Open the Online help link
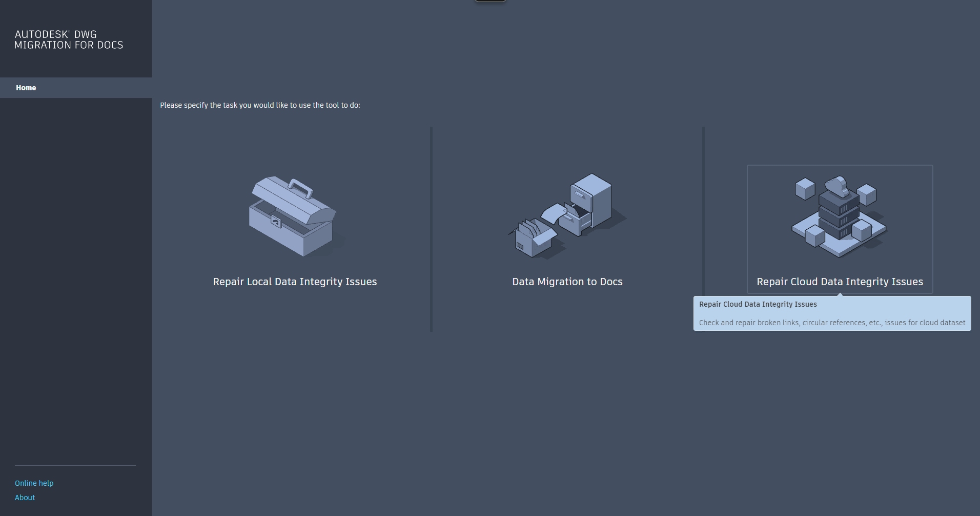The image size is (980, 516). point(34,483)
